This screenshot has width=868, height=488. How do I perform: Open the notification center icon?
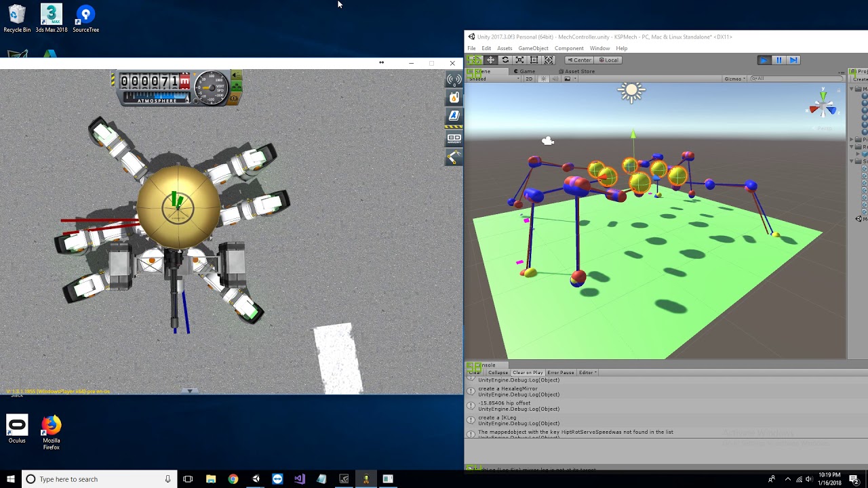tap(854, 479)
